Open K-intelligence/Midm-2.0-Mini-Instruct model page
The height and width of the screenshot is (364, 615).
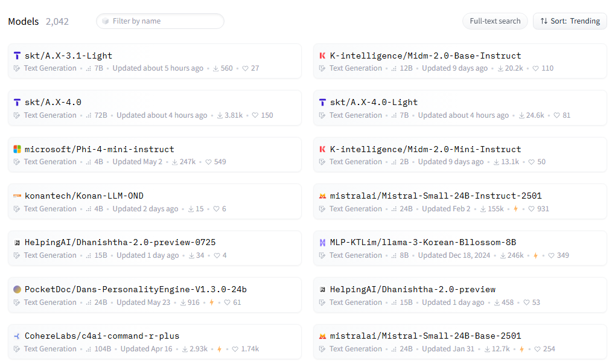point(425,149)
